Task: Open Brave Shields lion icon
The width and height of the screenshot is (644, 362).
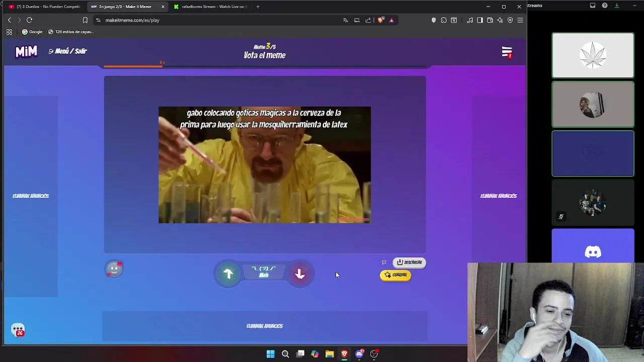Action: pos(380,20)
